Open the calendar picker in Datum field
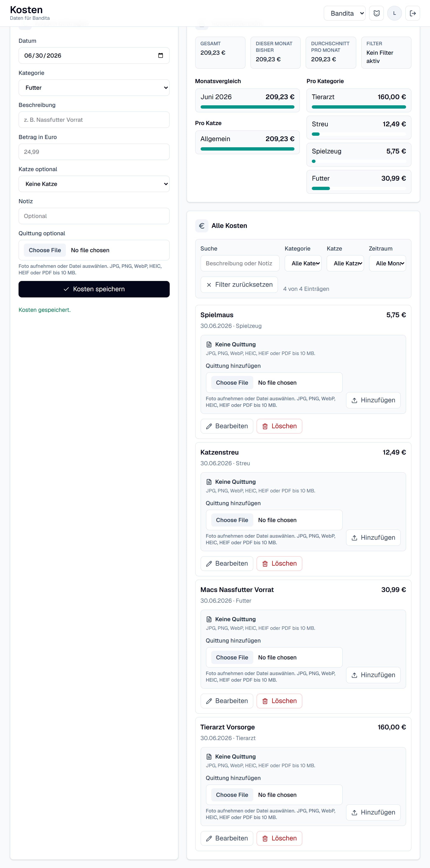Viewport: 430px width, 868px height. (x=161, y=56)
